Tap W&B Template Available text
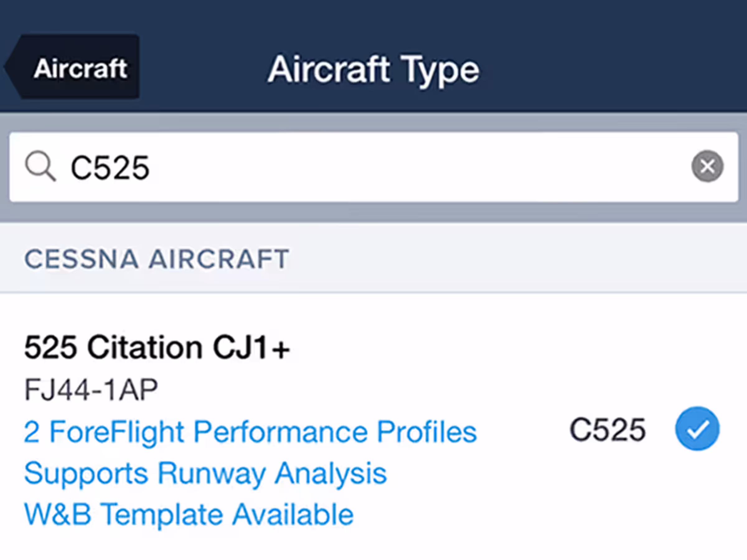The height and width of the screenshot is (560, 747). 189,514
